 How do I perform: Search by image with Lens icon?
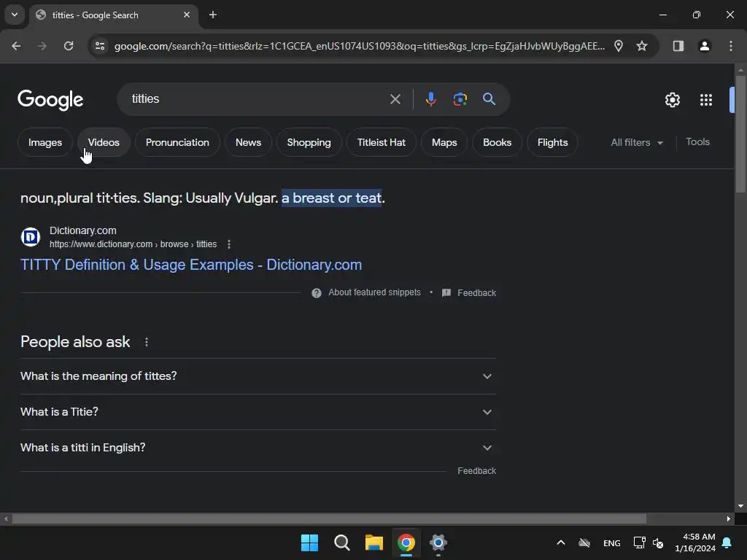[460, 99]
